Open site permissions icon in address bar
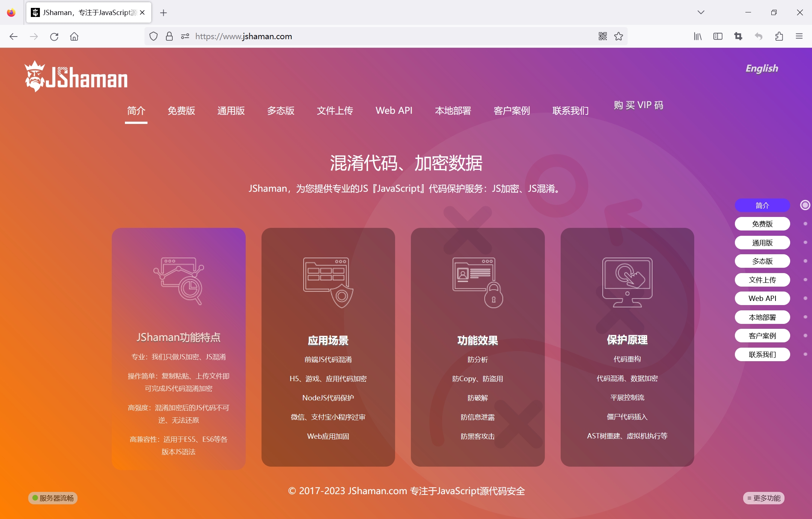The height and width of the screenshot is (519, 812). pyautogui.click(x=185, y=37)
